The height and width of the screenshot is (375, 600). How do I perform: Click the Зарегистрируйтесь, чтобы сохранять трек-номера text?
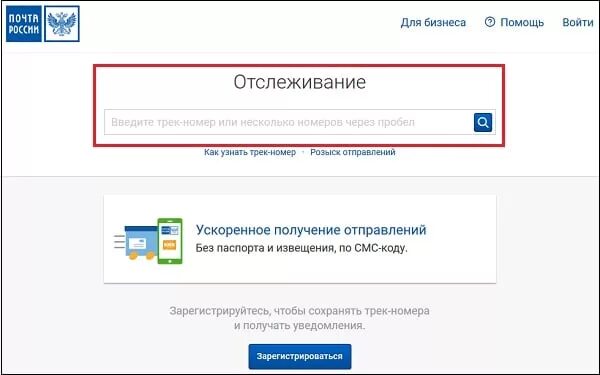pos(299,311)
